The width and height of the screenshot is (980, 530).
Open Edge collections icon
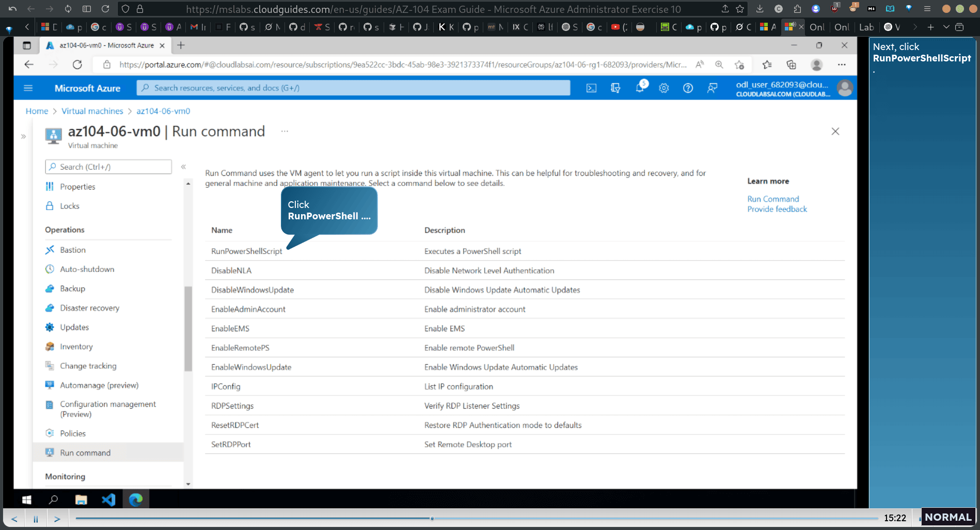coord(791,65)
